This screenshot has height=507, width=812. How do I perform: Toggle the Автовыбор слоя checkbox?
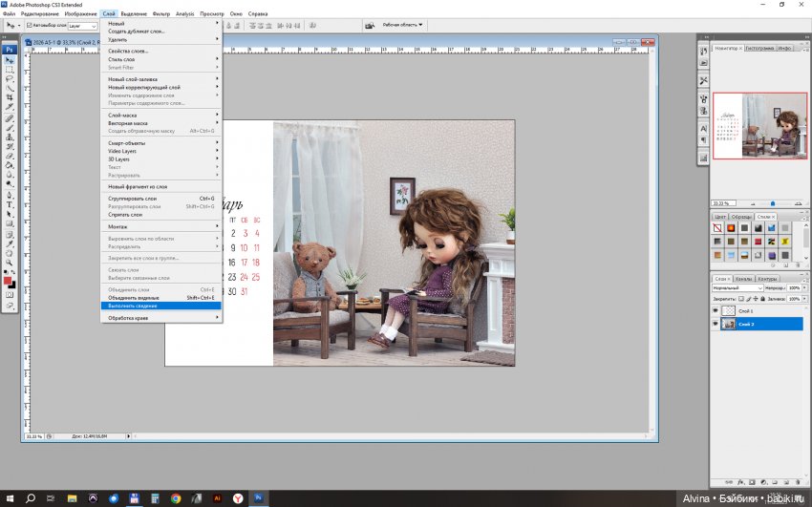(x=30, y=26)
